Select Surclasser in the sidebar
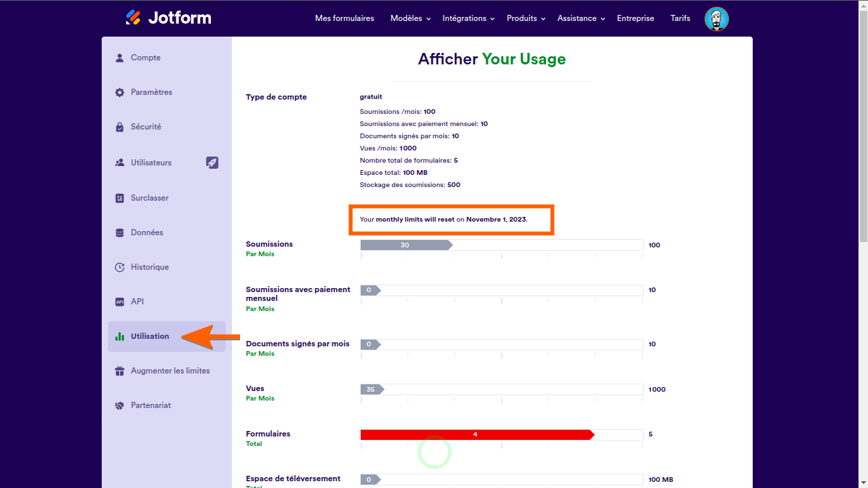 [x=150, y=198]
